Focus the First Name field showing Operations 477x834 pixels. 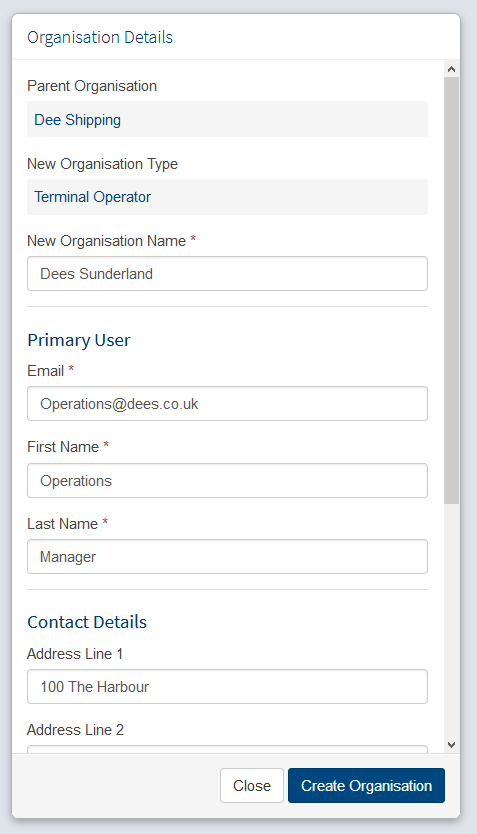click(227, 480)
